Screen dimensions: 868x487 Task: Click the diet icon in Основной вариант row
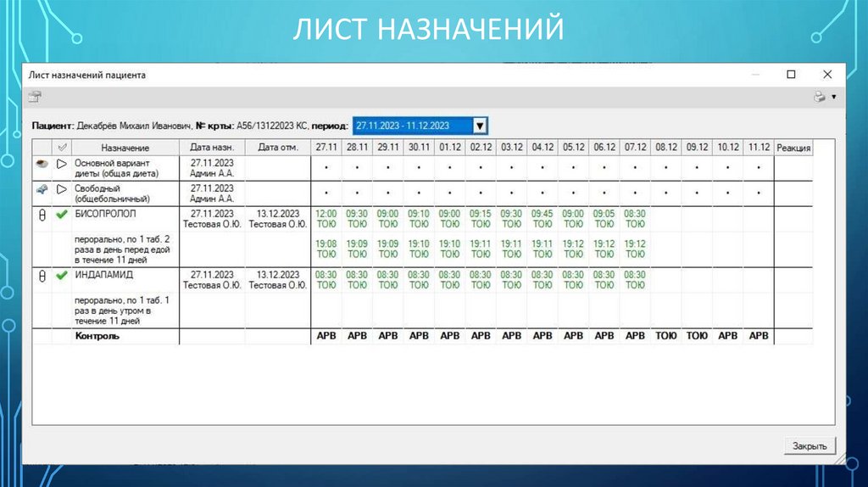[42, 164]
